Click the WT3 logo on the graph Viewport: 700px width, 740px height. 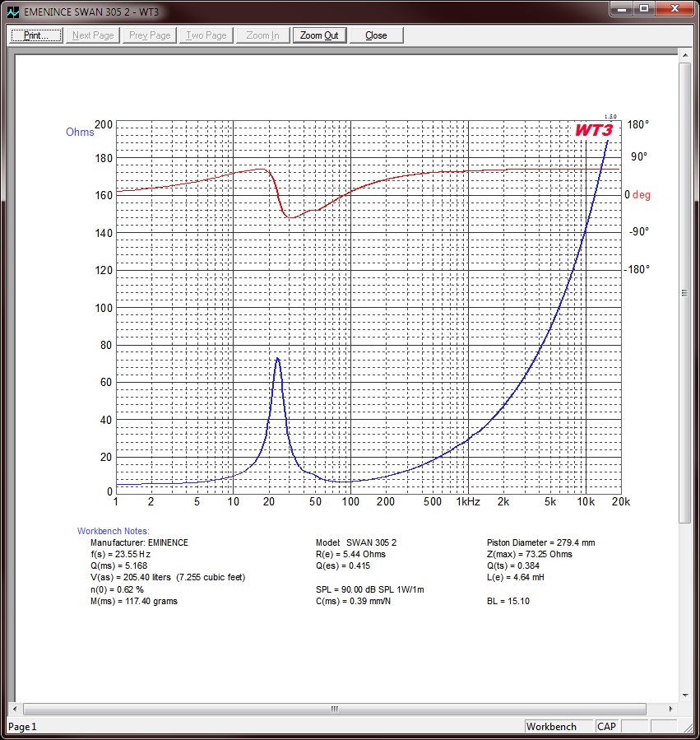click(594, 130)
